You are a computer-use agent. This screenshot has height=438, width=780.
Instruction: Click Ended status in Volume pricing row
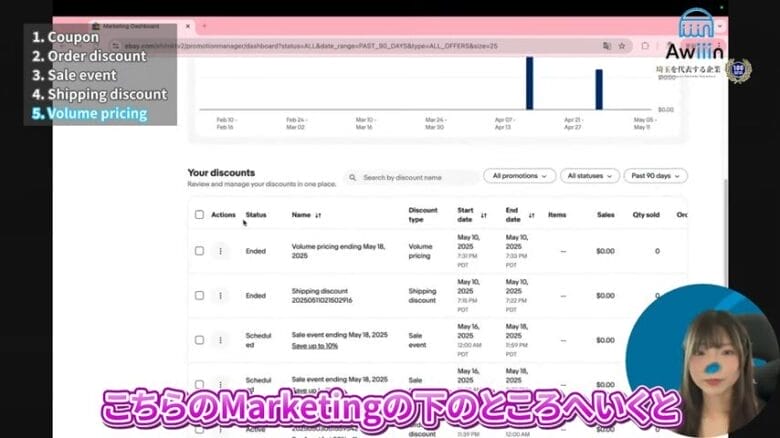pos(255,251)
